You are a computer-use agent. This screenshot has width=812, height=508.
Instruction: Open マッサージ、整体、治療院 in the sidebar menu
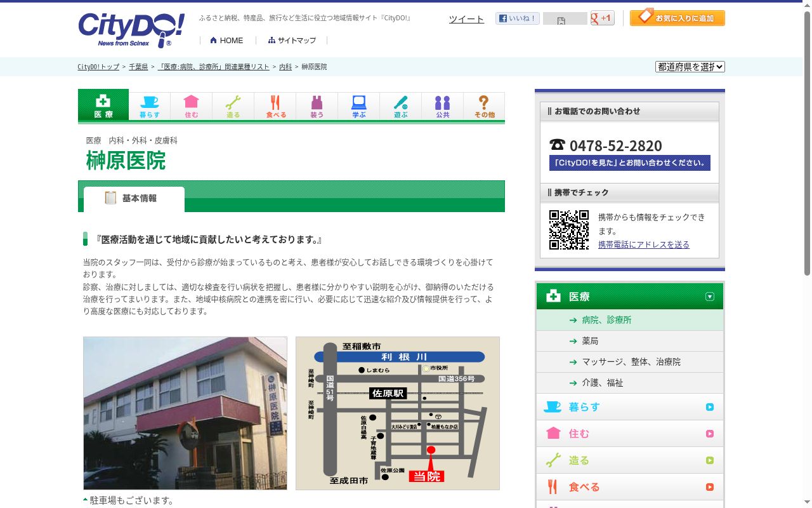(x=630, y=362)
